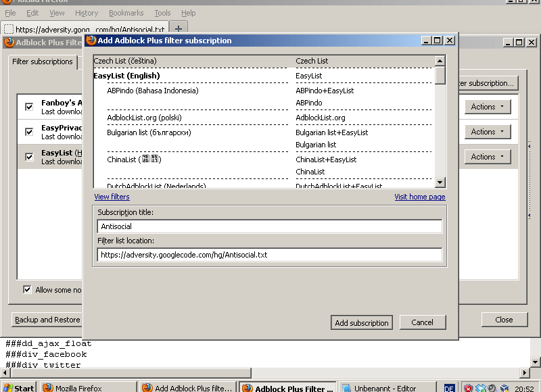Screen dimensions: 541x392
Task: Click the DE language indicator
Action: pyautogui.click(x=449, y=388)
